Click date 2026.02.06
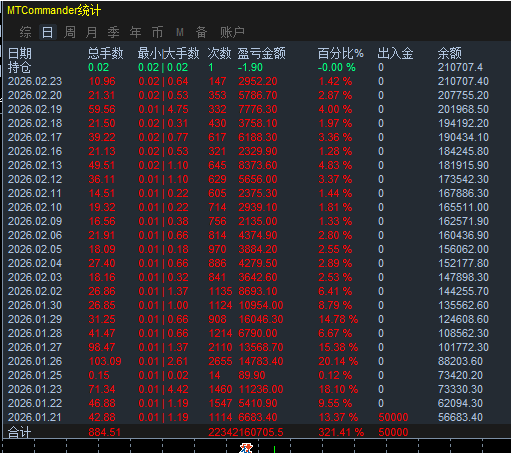Screen dimensions: 511x453 [x=35, y=235]
